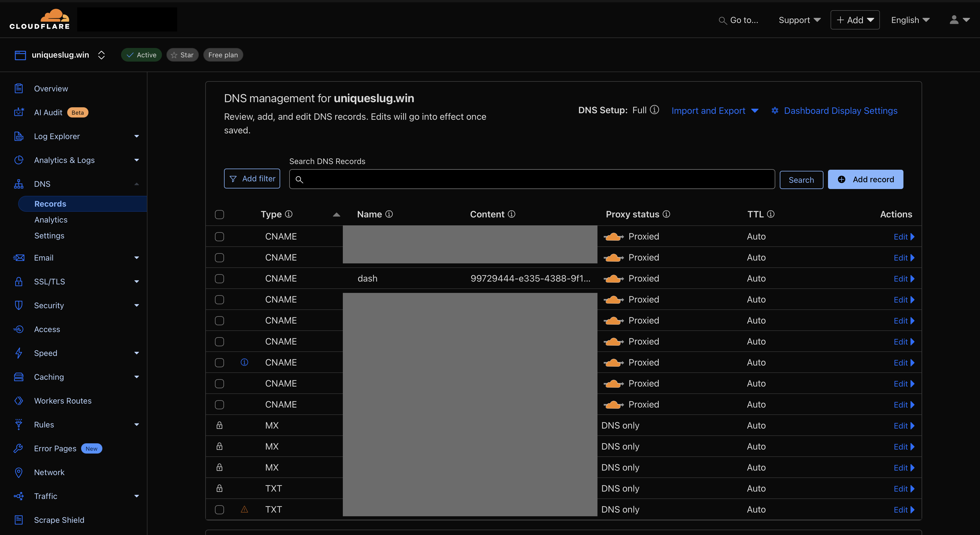This screenshot has width=980, height=535.
Task: Open the Add dropdown in top bar
Action: [x=855, y=20]
